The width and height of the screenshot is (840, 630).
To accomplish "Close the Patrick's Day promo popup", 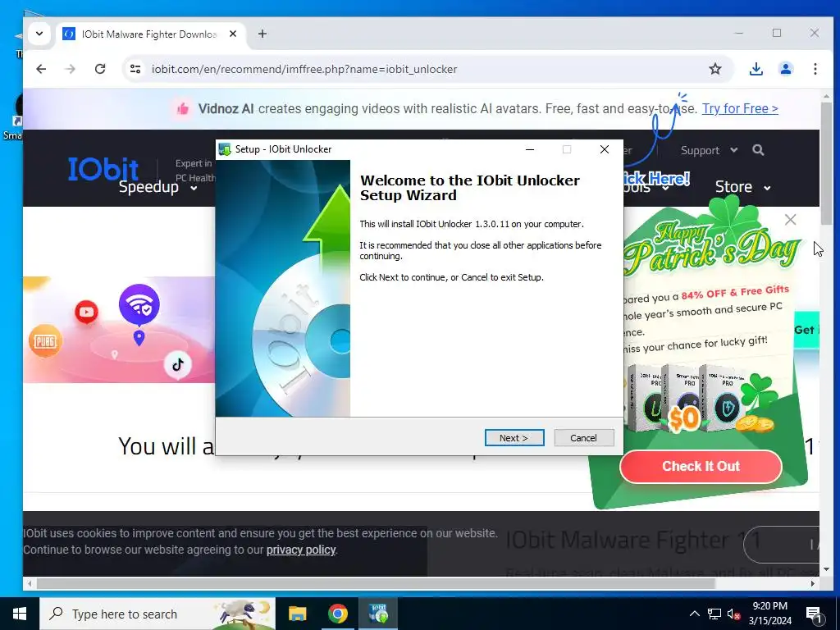I will coord(790,220).
